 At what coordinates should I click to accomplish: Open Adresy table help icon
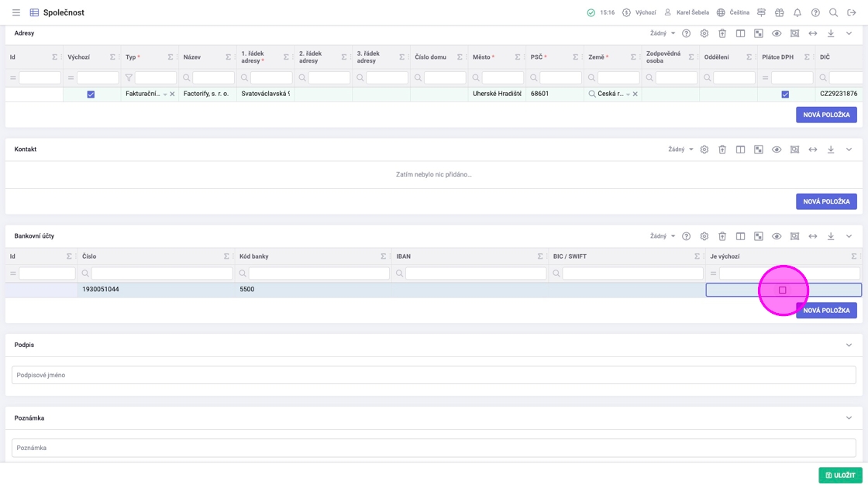(686, 34)
